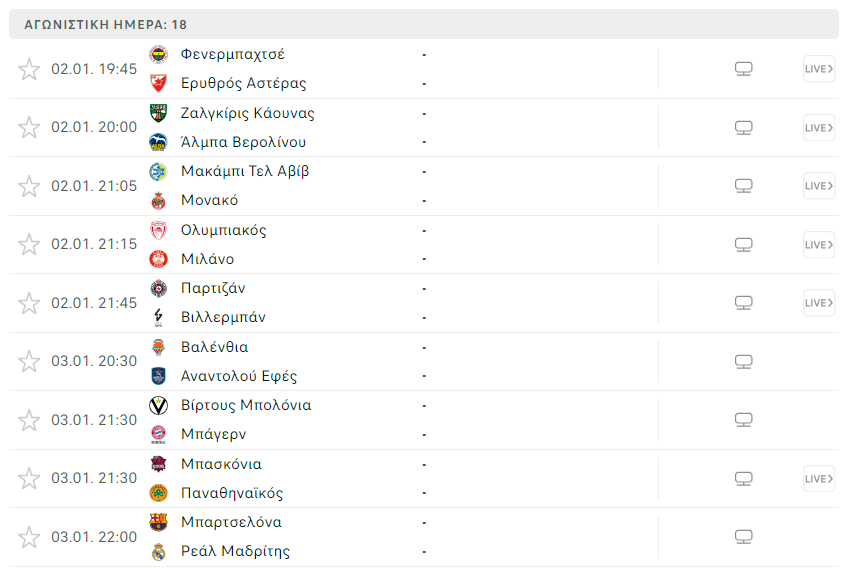Viewport: 847px width, 573px height.
Task: Open the Ολυμπιακός team link
Action: tap(223, 230)
